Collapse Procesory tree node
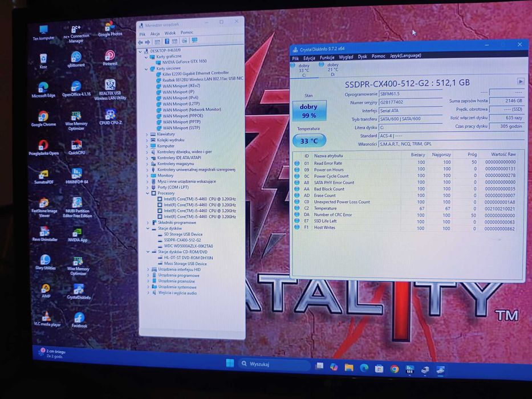Screen dimensions: 532x399 pyautogui.click(x=148, y=193)
